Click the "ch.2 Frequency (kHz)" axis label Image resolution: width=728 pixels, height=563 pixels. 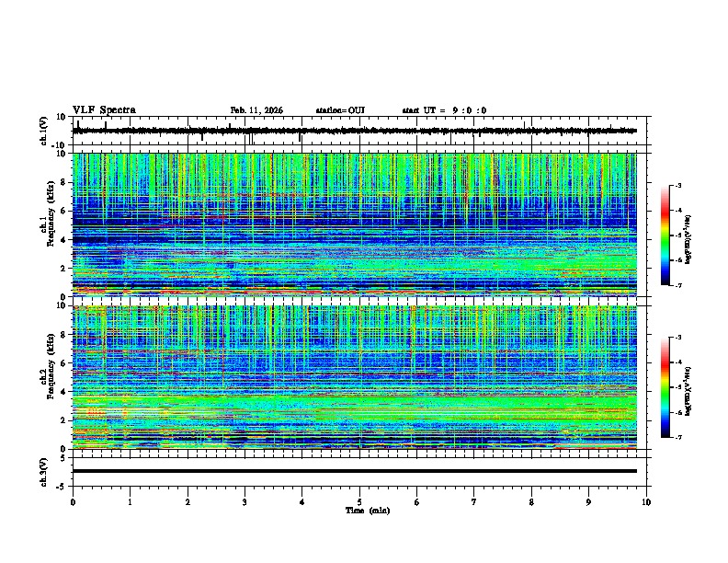coord(47,366)
